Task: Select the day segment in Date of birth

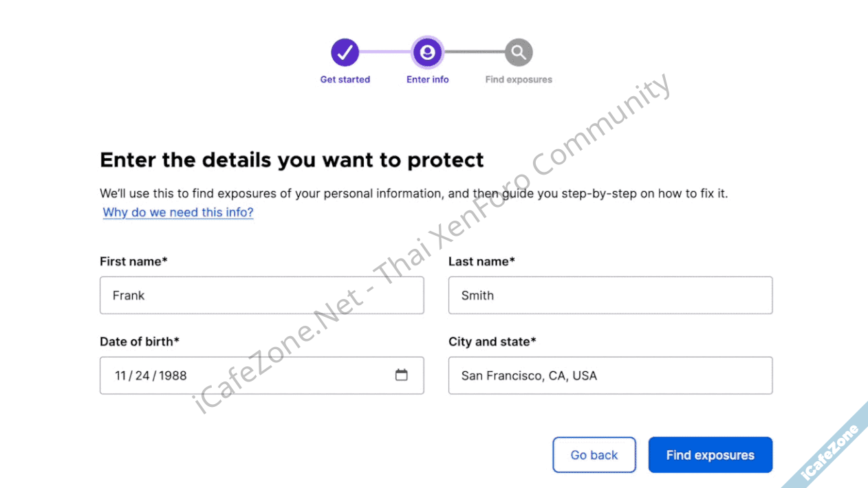Action: click(142, 376)
